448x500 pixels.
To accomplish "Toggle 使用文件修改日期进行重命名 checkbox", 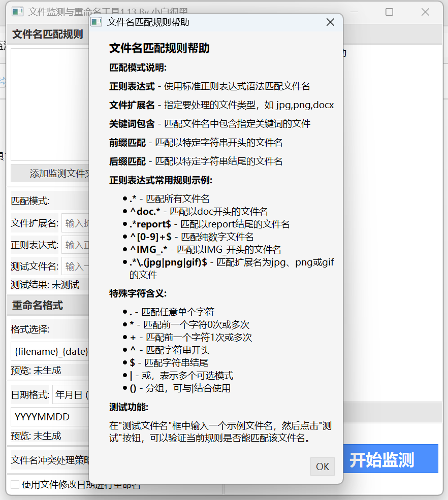I will (x=15, y=484).
